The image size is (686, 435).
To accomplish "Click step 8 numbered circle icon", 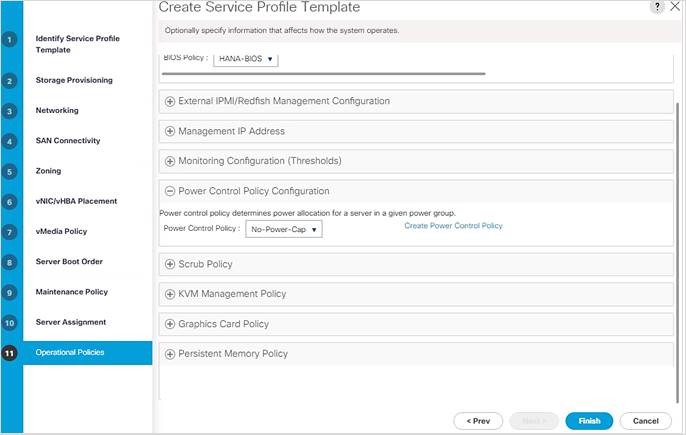I will [9, 262].
